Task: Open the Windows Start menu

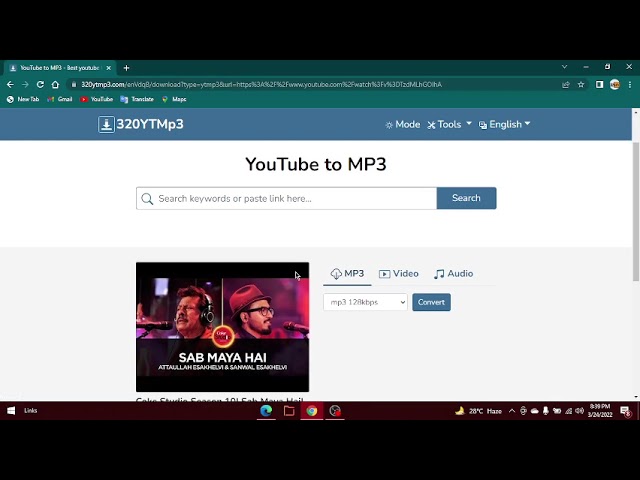Action: point(11,411)
